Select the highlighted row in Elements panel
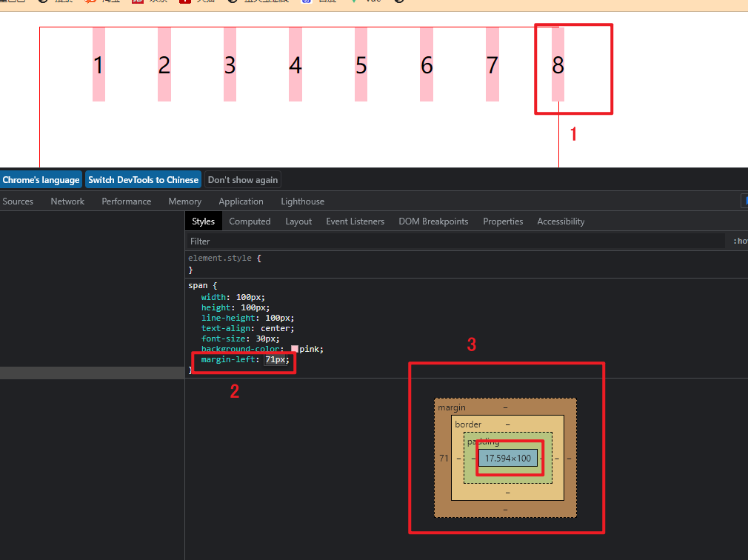The height and width of the screenshot is (560, 748). pyautogui.click(x=92, y=373)
